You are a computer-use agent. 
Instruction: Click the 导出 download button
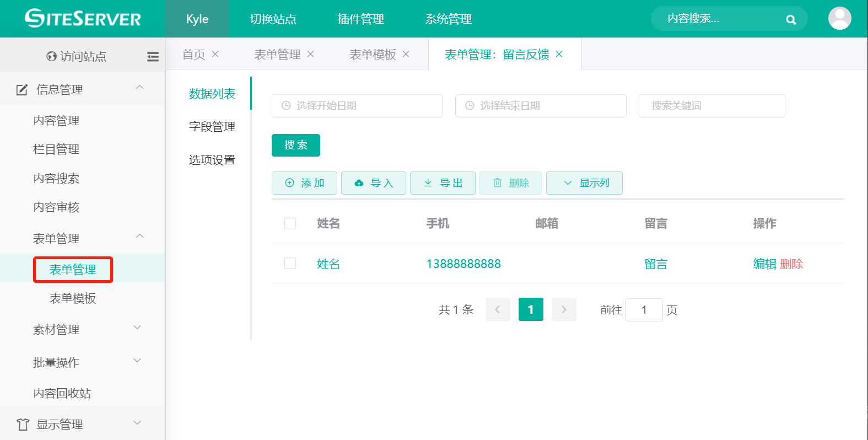tap(443, 183)
